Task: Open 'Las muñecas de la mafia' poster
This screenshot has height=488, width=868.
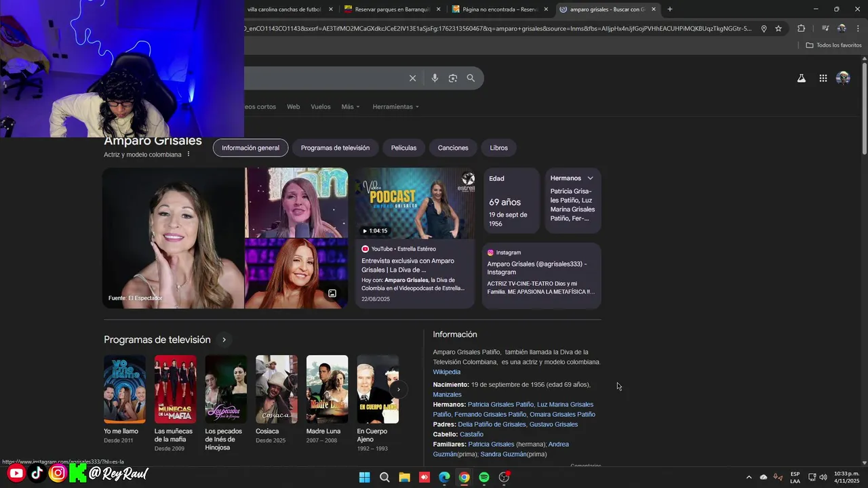Action: click(x=175, y=389)
